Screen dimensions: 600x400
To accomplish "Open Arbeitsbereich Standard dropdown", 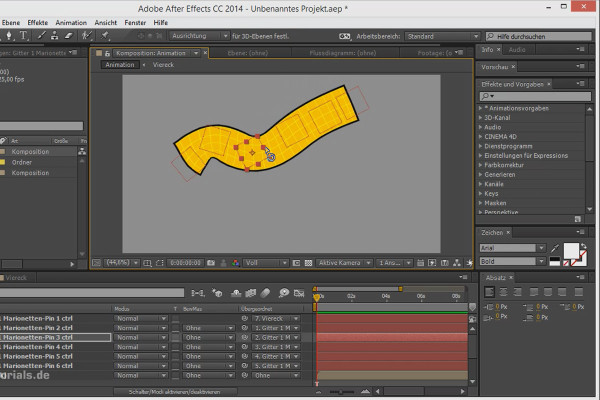I will 442,36.
